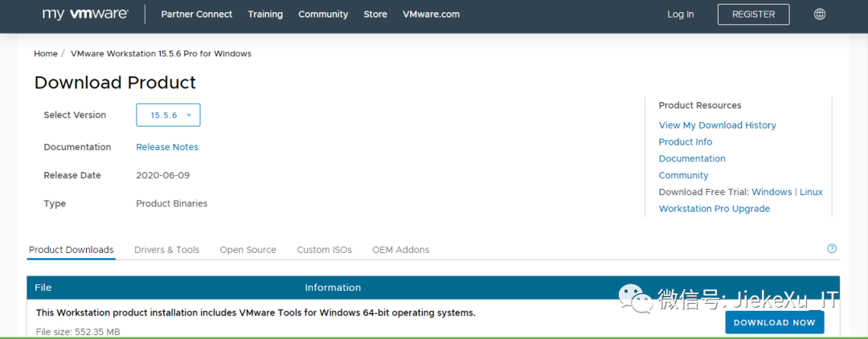Click the DOWNLOAD NOW button
The width and height of the screenshot is (868, 339).
pos(775,322)
